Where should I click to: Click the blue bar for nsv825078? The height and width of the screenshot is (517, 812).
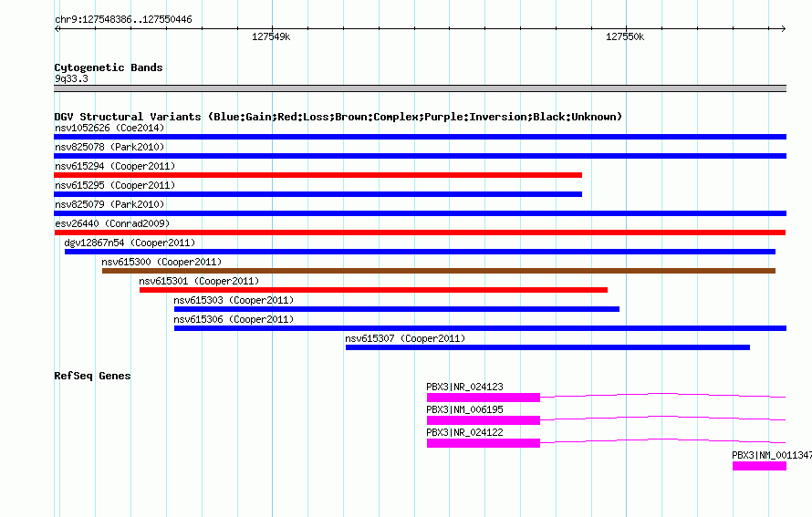(x=420, y=156)
